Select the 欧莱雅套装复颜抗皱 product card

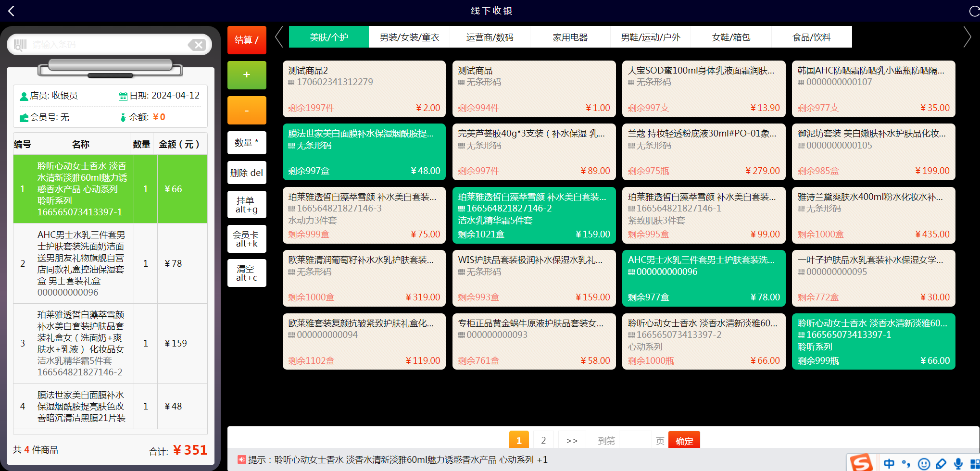364,342
